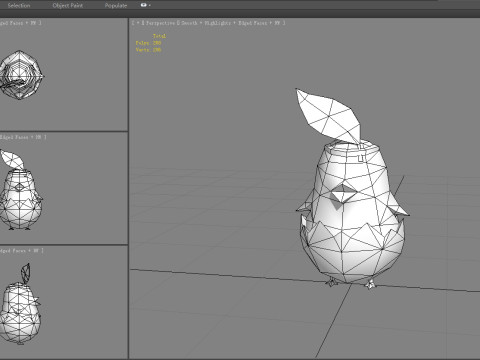Screen dimensions: 480x360
Task: Select the pear model's leaf in perspective view
Action: 328,115
